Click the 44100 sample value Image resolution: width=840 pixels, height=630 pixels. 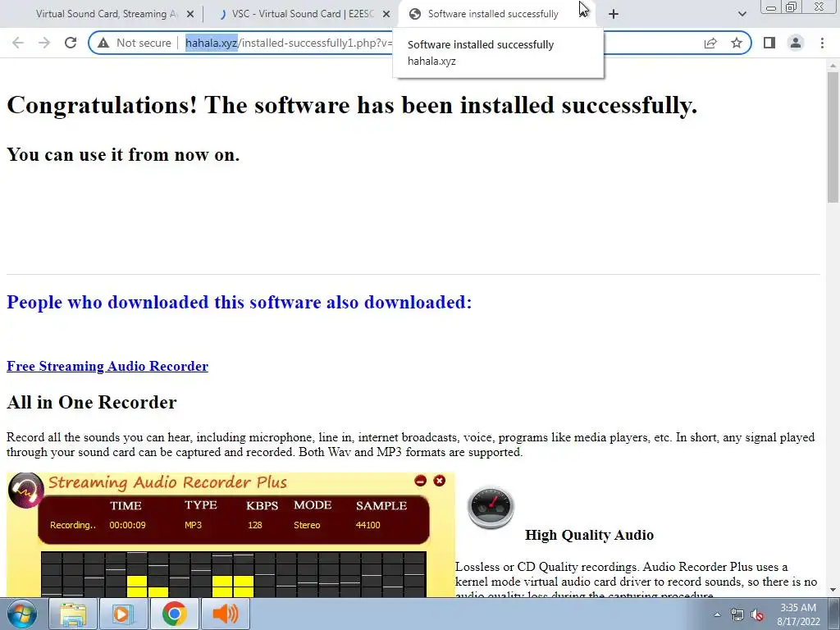pyautogui.click(x=368, y=525)
